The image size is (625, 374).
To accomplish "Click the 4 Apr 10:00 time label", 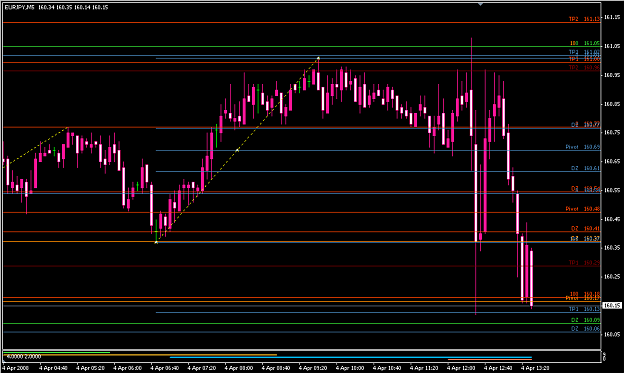I will pyautogui.click(x=350, y=368).
